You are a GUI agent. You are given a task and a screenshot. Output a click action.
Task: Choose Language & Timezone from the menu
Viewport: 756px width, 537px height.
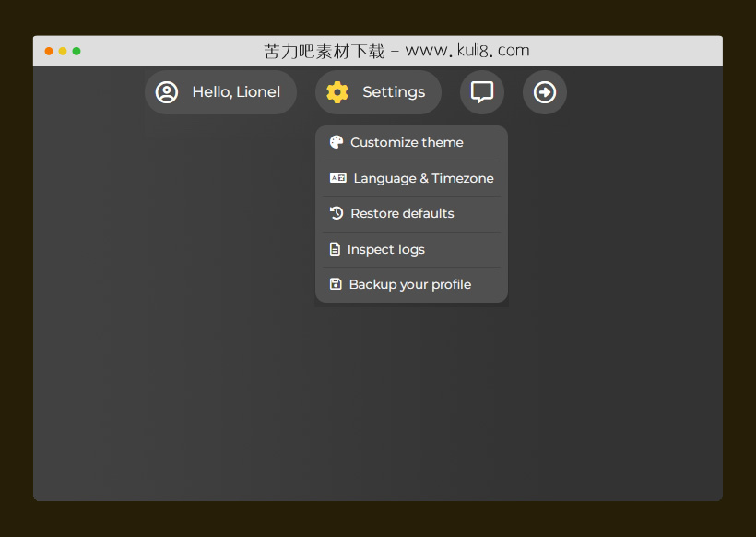coord(423,178)
